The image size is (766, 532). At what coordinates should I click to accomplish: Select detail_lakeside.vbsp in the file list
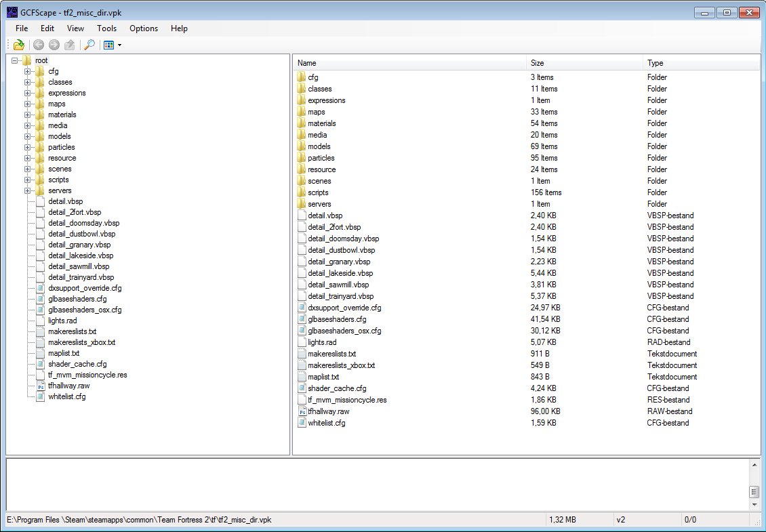(x=340, y=273)
